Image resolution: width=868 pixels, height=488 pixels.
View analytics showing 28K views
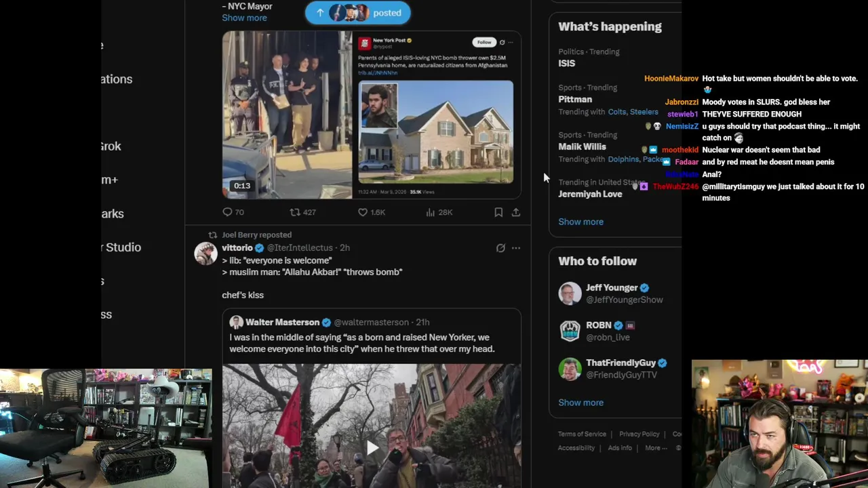coord(439,212)
